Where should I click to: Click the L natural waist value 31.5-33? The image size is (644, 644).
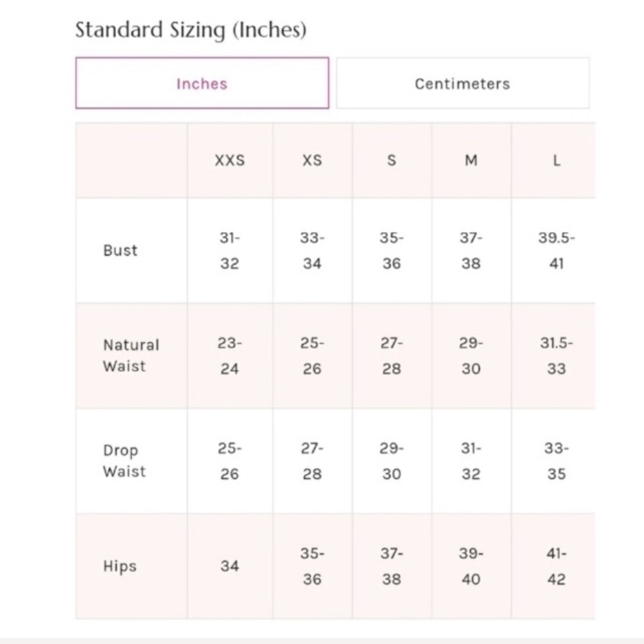coord(556,355)
